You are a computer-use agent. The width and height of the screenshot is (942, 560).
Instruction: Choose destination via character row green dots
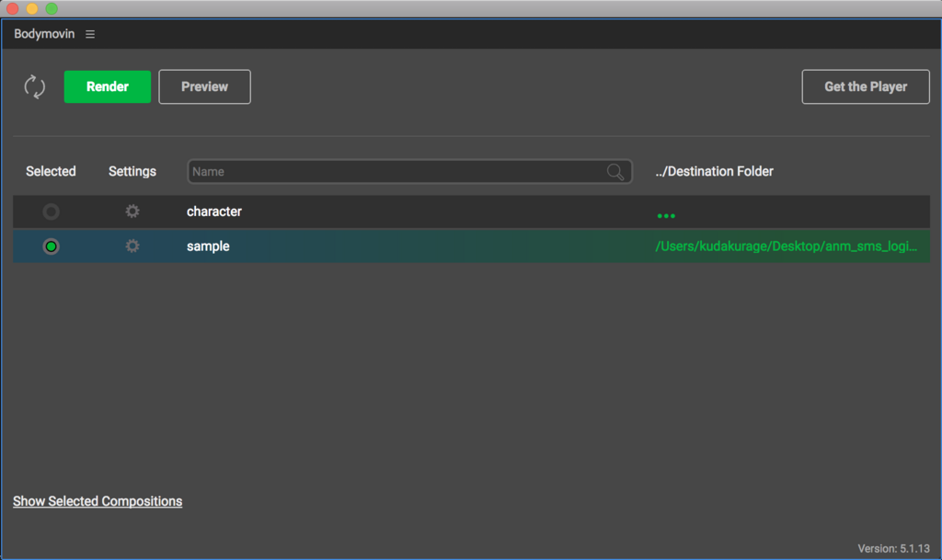pyautogui.click(x=666, y=215)
